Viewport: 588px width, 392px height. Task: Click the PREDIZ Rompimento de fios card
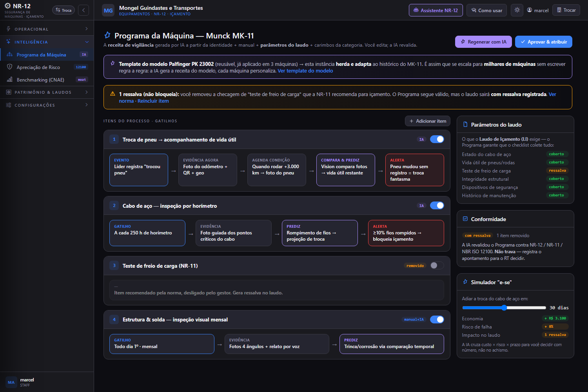[320, 233]
